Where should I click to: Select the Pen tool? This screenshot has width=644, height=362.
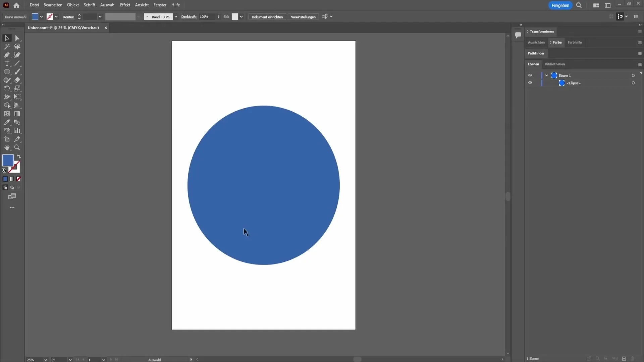(7, 55)
